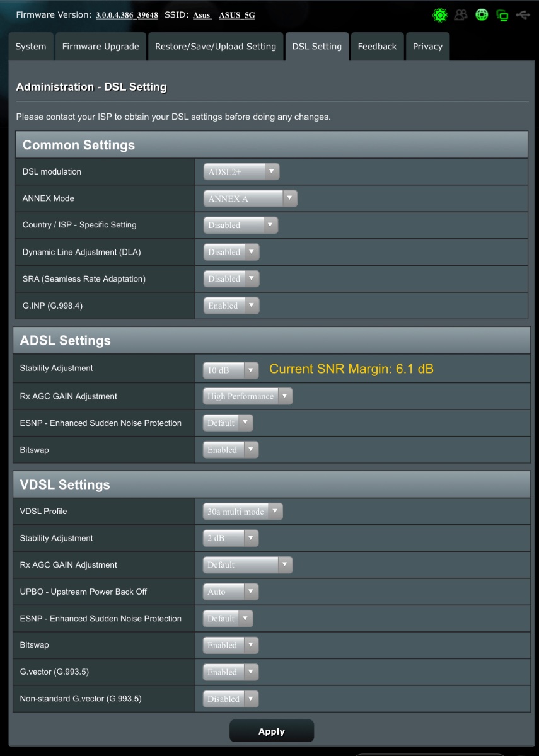
Task: Click the internet globe status icon
Action: (482, 15)
